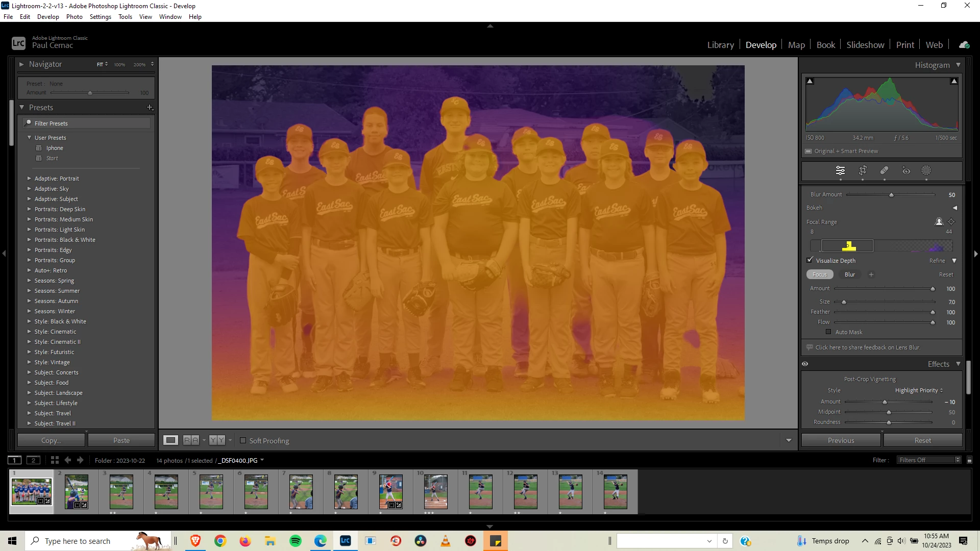Click the point focus target icon
This screenshot has width=980, height=551.
pos(951,221)
